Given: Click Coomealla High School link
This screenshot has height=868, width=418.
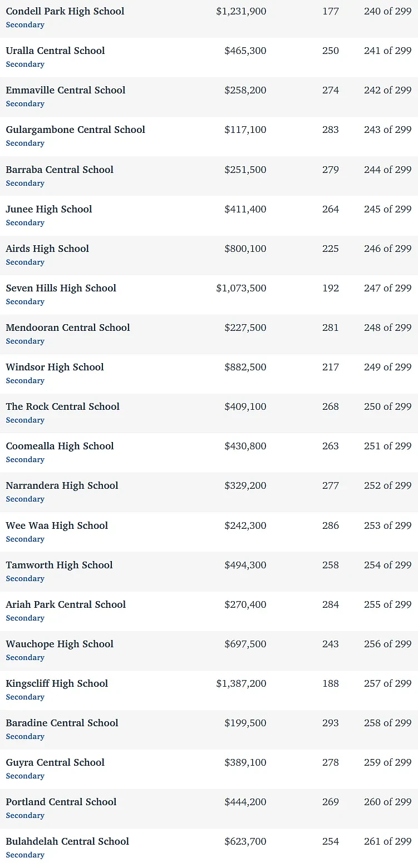Looking at the screenshot, I should [60, 446].
